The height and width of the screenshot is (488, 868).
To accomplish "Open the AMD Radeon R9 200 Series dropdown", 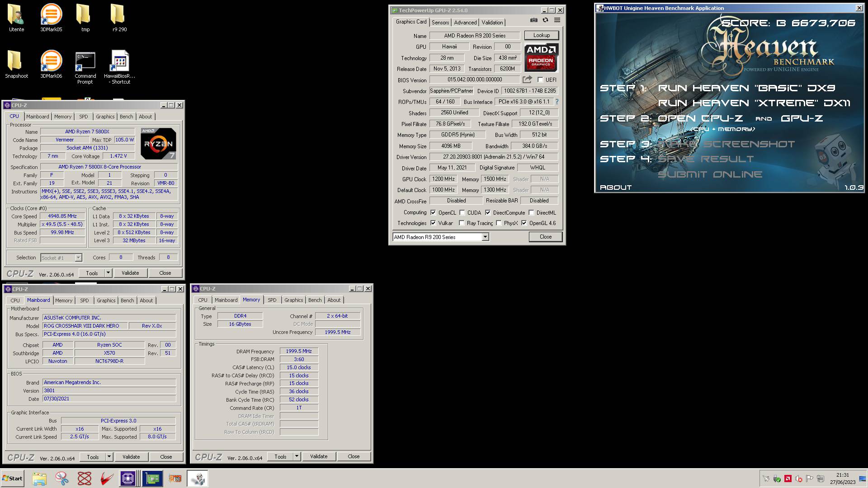I will pyautogui.click(x=485, y=237).
